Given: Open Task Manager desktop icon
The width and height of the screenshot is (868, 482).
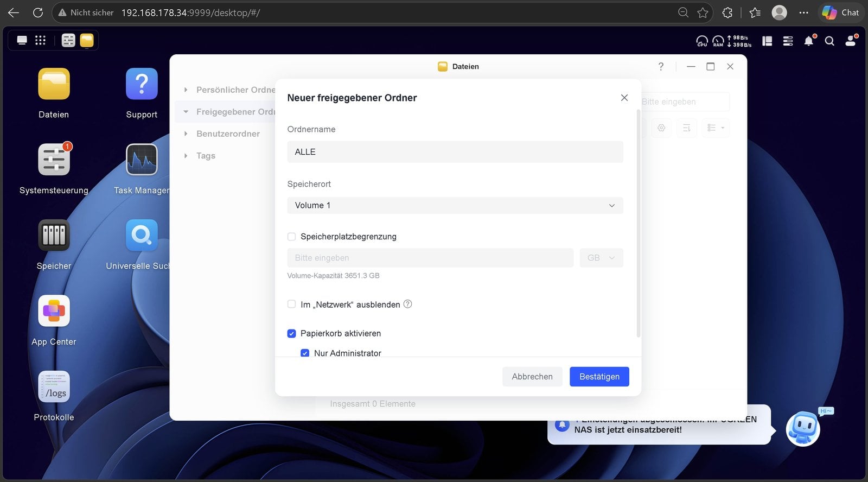Looking at the screenshot, I should (x=142, y=160).
